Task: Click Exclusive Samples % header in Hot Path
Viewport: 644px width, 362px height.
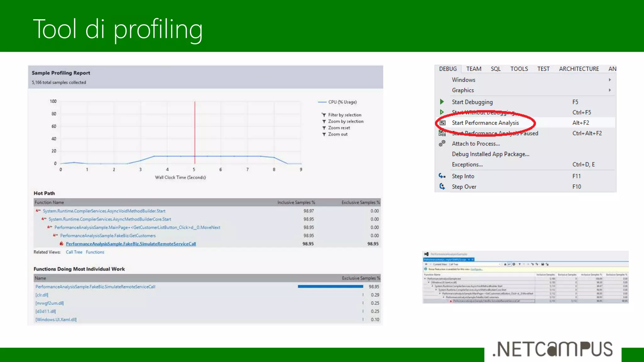Action: [361, 202]
